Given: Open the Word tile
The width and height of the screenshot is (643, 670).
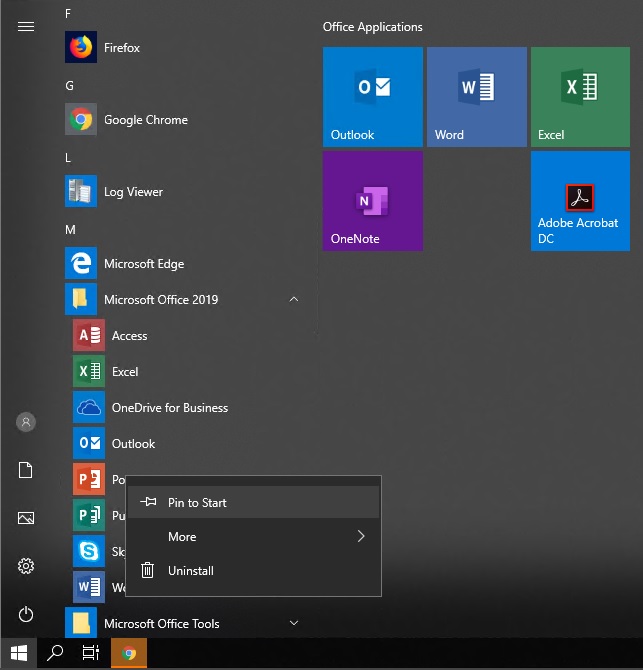Looking at the screenshot, I should click(x=476, y=97).
